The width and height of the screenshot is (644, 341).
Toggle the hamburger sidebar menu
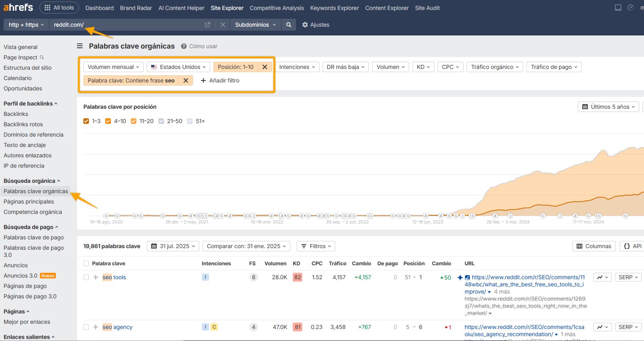(80, 46)
